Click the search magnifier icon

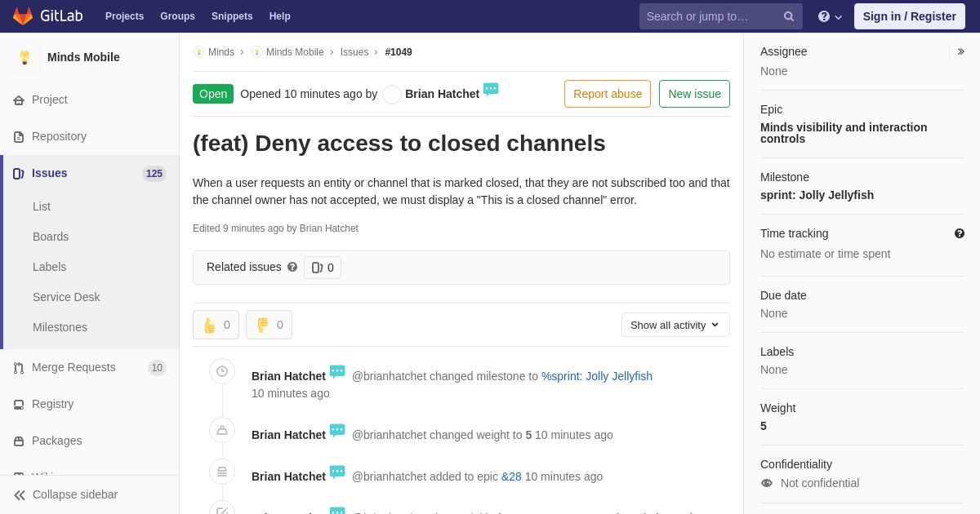coord(789,16)
